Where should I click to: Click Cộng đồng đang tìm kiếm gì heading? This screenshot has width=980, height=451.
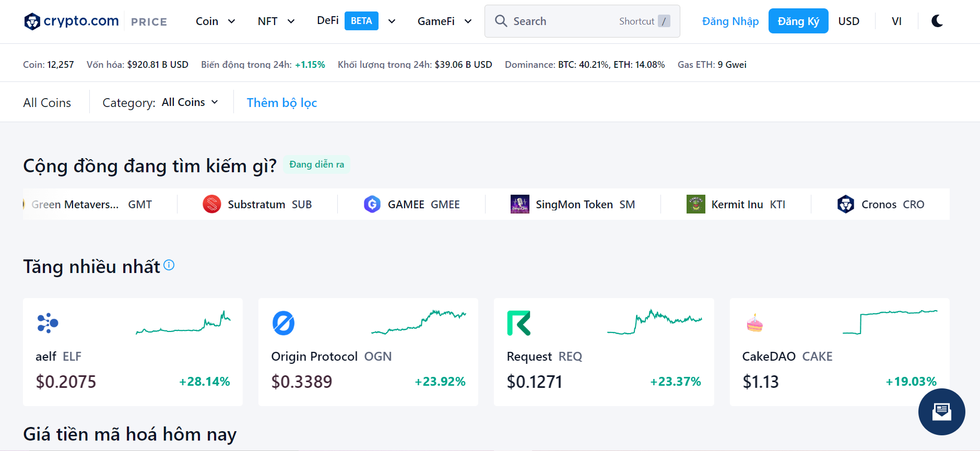[150, 166]
